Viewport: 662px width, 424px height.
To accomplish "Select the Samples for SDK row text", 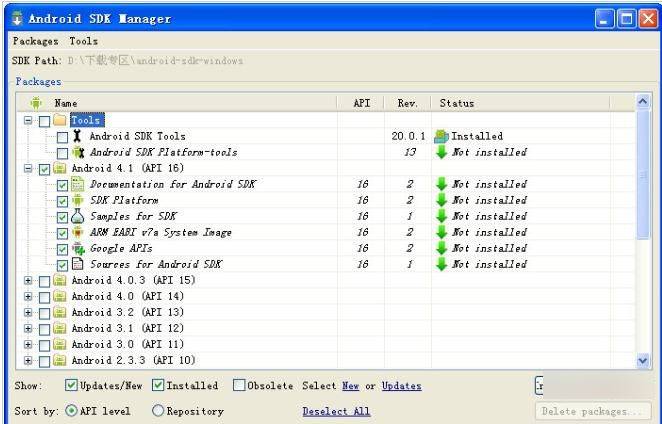I will click(133, 216).
